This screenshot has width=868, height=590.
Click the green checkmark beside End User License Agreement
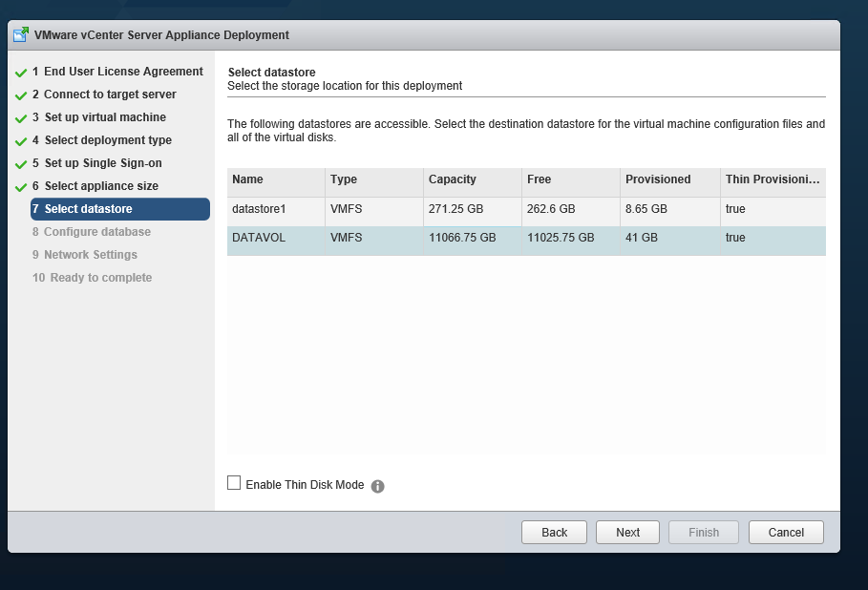click(20, 73)
